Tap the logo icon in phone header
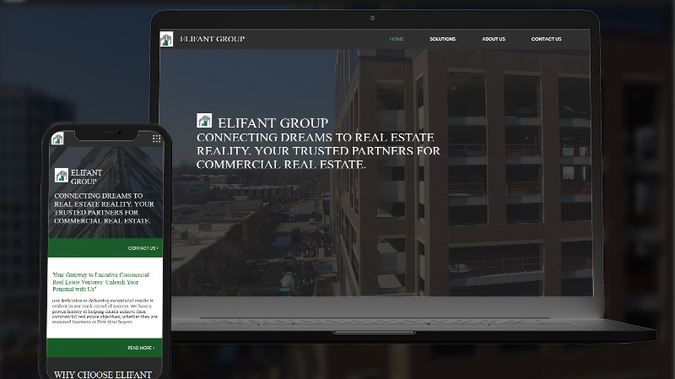 57,139
